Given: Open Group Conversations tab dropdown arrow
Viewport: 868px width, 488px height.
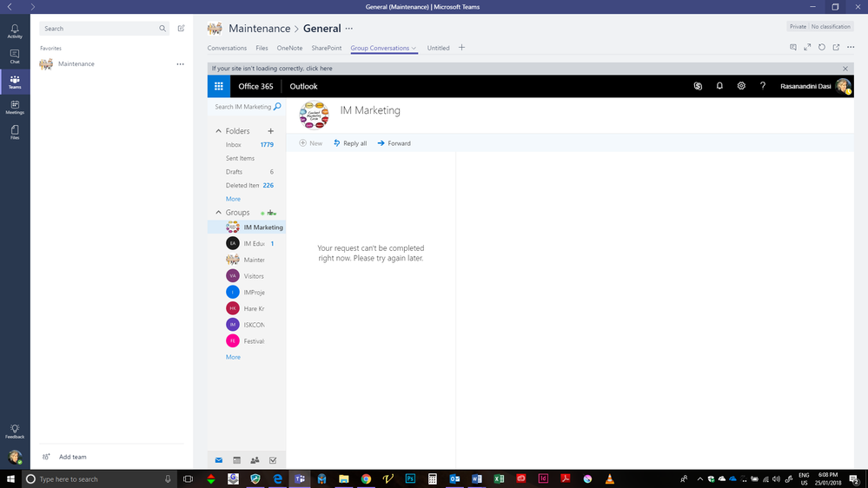Looking at the screenshot, I should coord(414,48).
